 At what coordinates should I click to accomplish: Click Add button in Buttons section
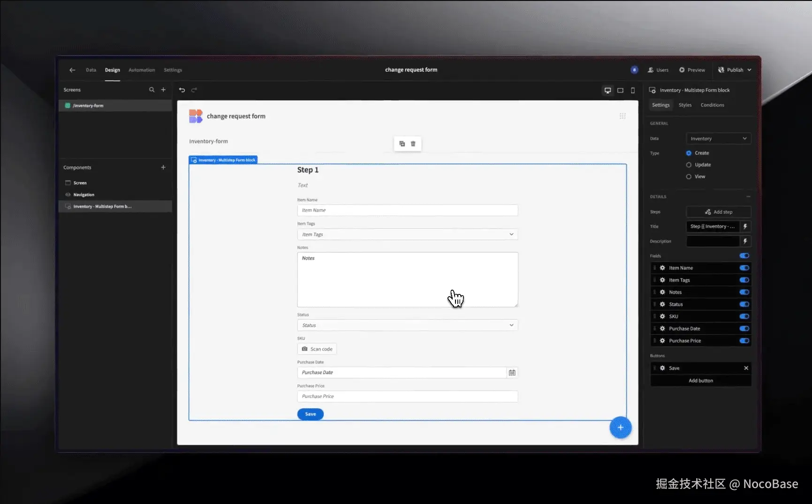point(701,381)
